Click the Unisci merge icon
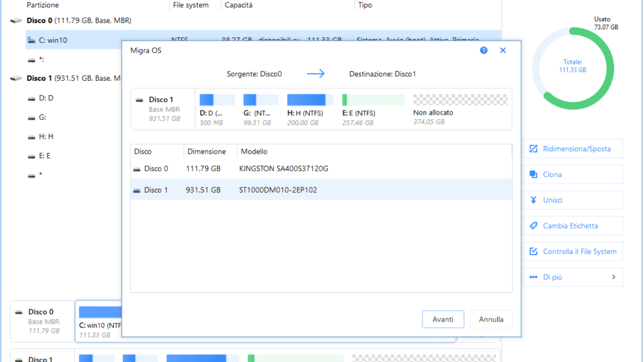The height and width of the screenshot is (362, 644). tap(533, 201)
